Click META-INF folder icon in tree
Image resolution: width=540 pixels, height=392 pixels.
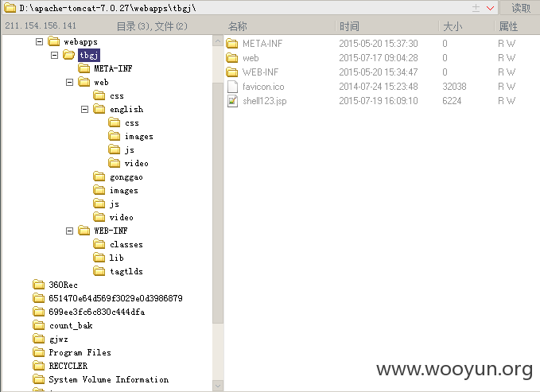[84, 68]
